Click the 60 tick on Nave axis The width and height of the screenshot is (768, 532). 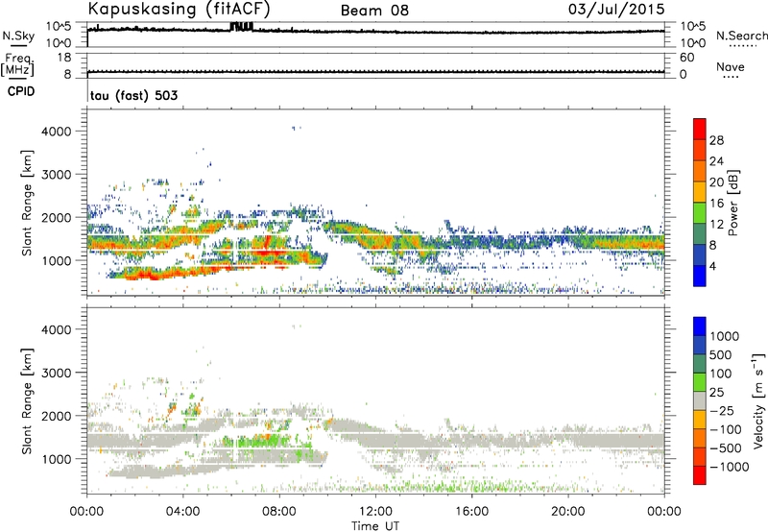[686, 58]
